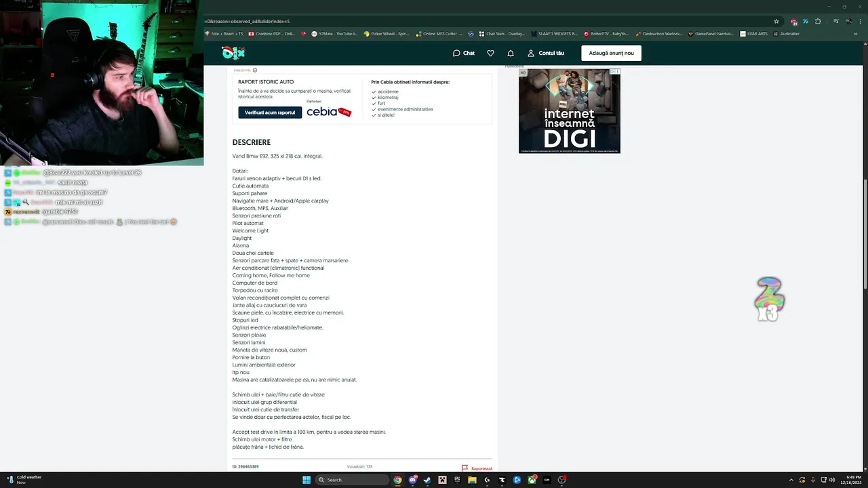Image resolution: width=868 pixels, height=488 pixels.
Task: Click the iridescent x3 emote overlay
Action: pyautogui.click(x=770, y=299)
